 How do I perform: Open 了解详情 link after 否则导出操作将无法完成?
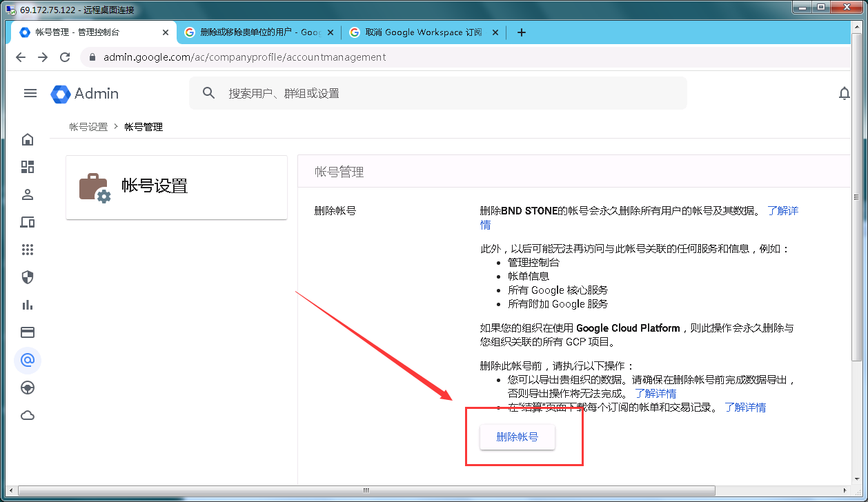[655, 394]
